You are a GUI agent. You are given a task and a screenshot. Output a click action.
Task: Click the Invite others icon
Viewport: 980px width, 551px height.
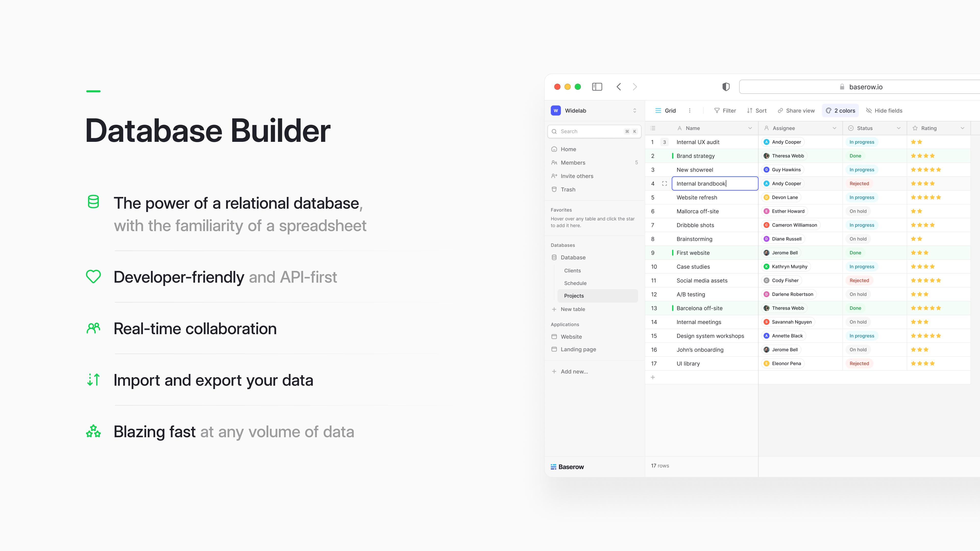[555, 176]
